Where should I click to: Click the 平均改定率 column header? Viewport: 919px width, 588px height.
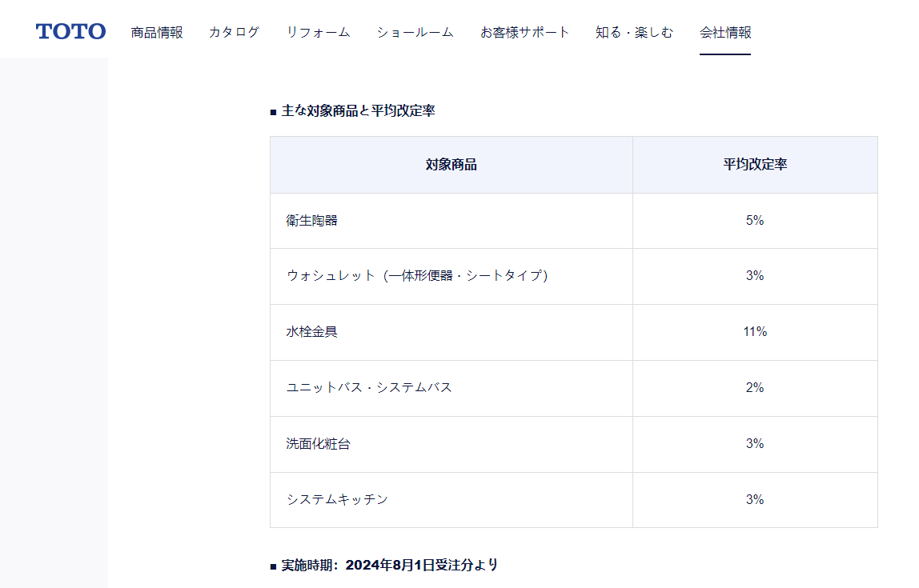tap(755, 165)
